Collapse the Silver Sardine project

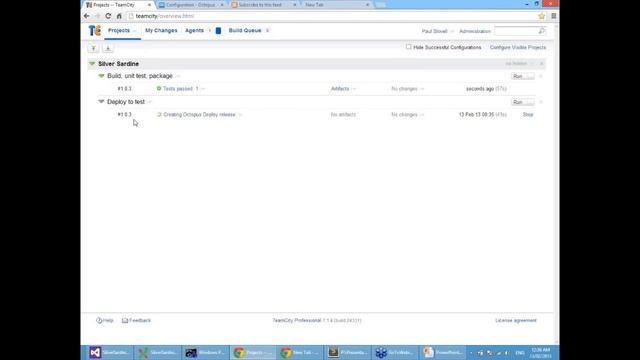92,64
